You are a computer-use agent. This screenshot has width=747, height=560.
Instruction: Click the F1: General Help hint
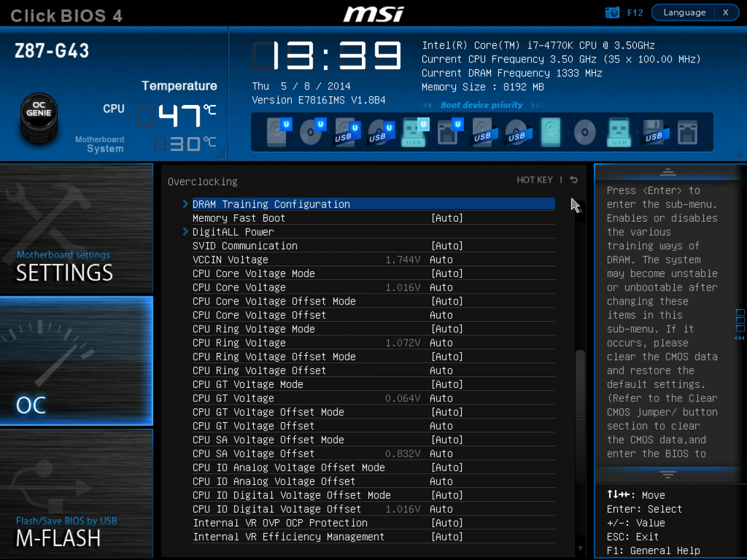(653, 551)
